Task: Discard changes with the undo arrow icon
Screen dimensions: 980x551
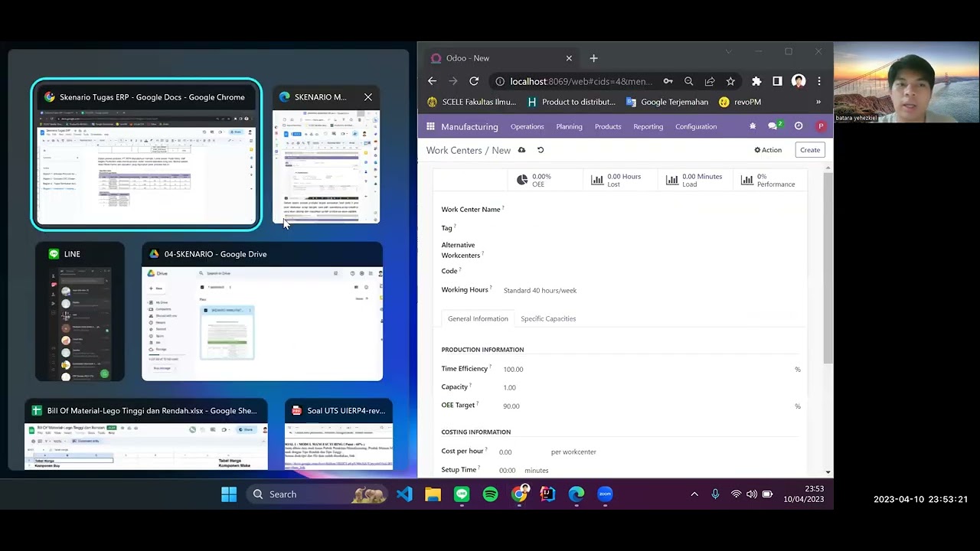Action: pyautogui.click(x=541, y=150)
